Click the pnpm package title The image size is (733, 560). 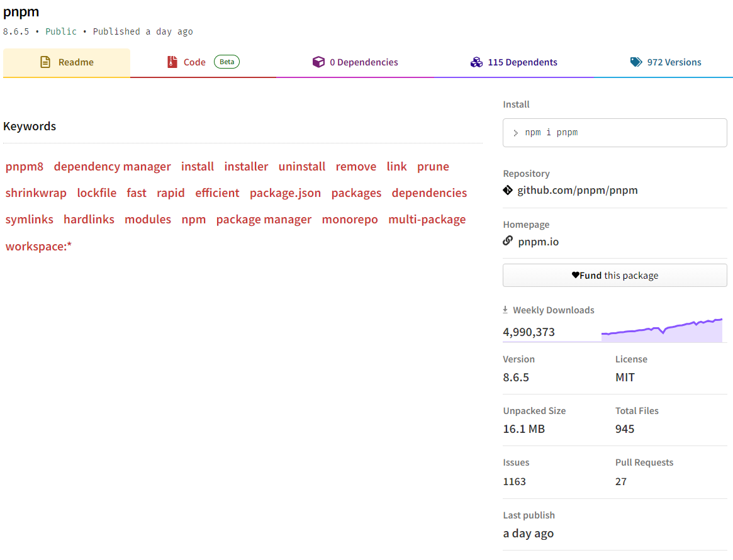21,12
